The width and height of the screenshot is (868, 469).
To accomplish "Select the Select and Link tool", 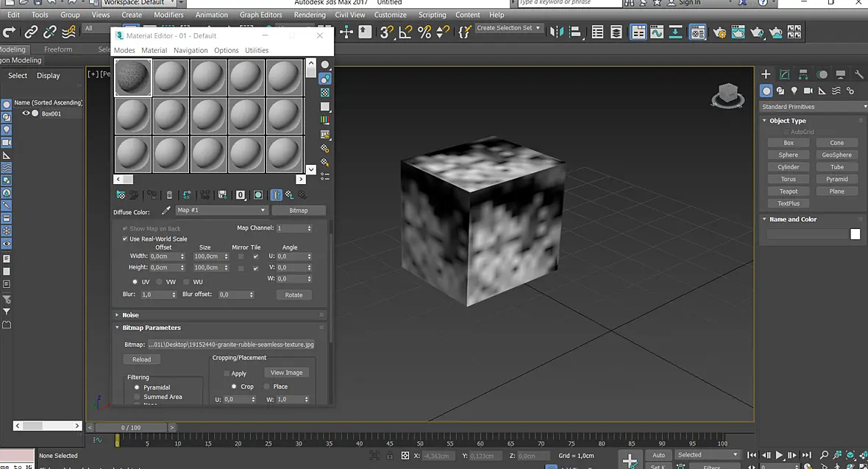I will tap(31, 32).
